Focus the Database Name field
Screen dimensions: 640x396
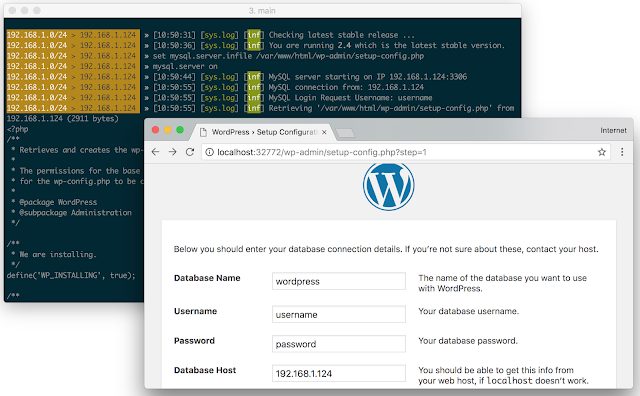pos(339,281)
